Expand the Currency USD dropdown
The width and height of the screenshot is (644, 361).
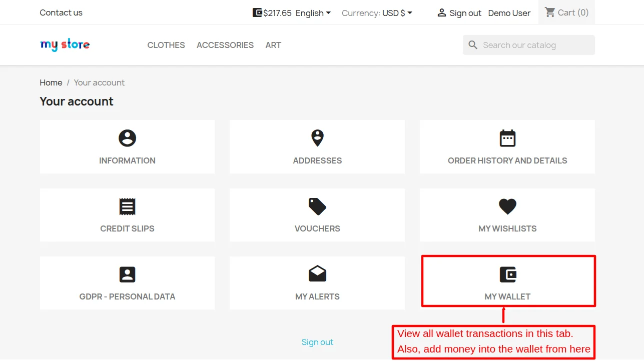394,13
